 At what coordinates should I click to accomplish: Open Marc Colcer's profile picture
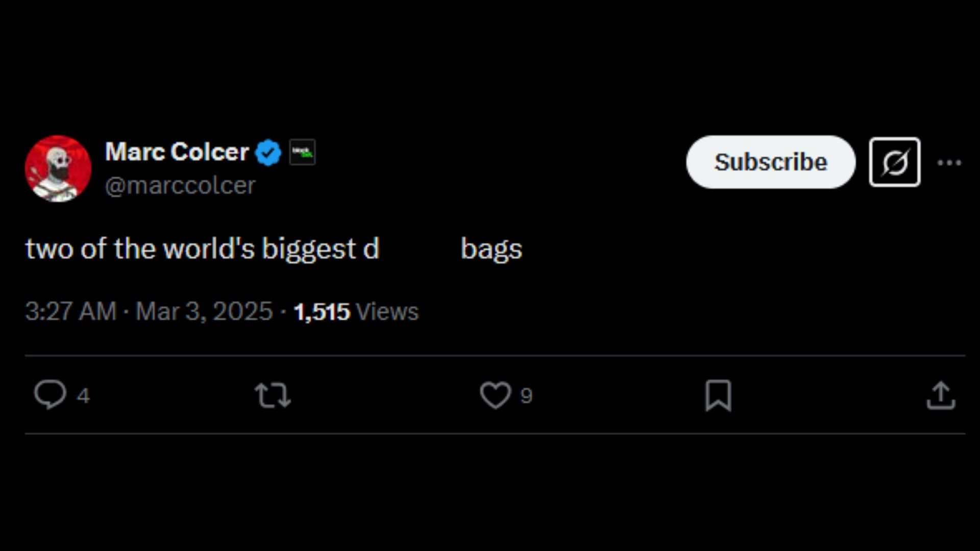tap(58, 168)
